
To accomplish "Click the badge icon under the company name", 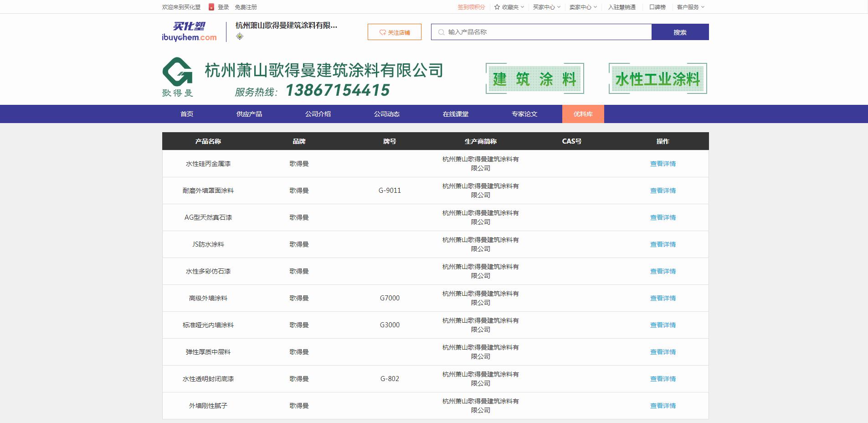I will pyautogui.click(x=240, y=36).
